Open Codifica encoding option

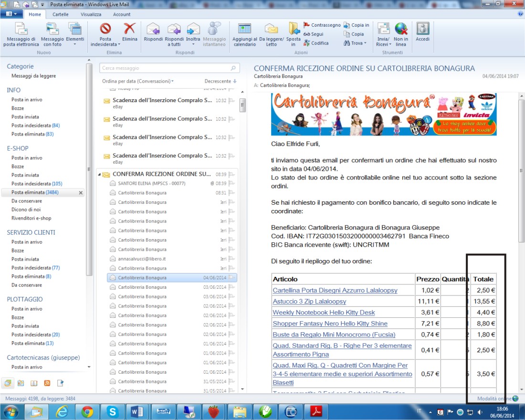[x=316, y=43]
